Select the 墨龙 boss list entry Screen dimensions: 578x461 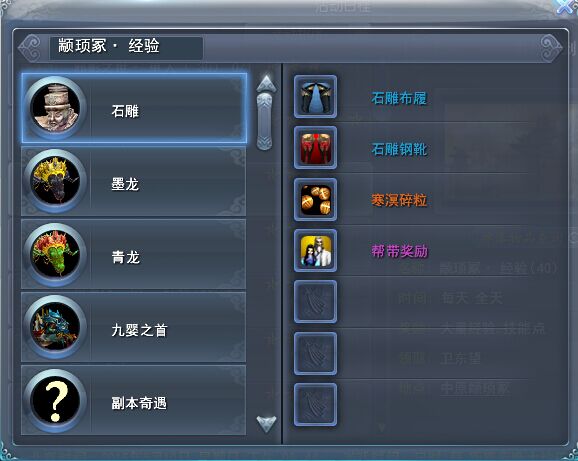coord(133,181)
